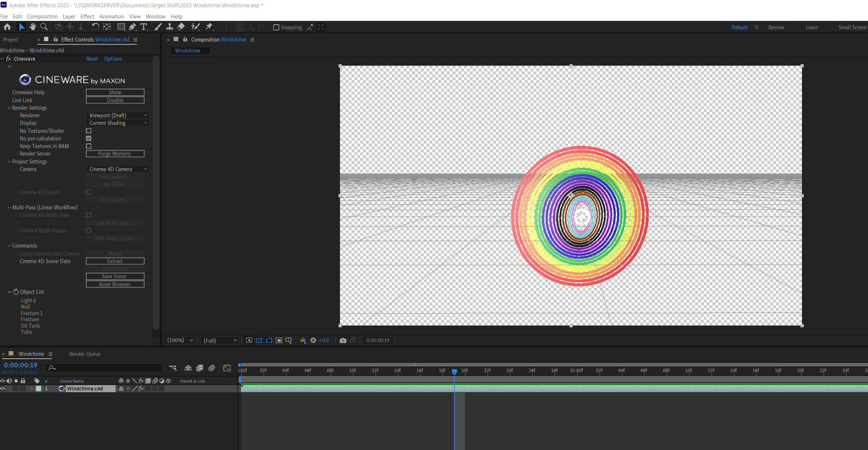The width and height of the screenshot is (868, 450).
Task: Toggle the Snapping checkbox
Action: pos(276,27)
